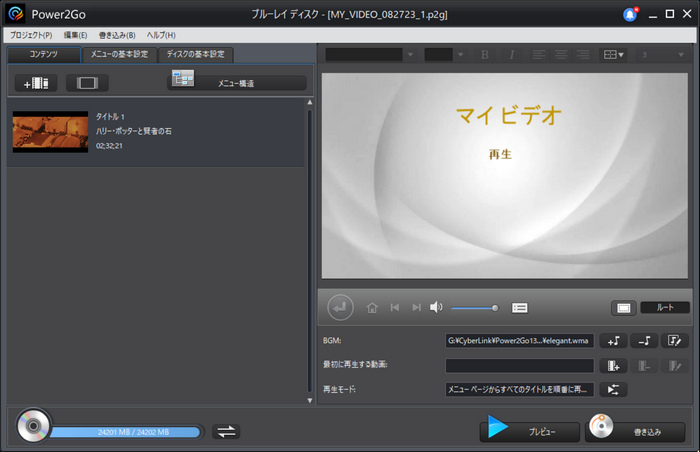Open the 書き込み(B) menu

pyautogui.click(x=117, y=35)
